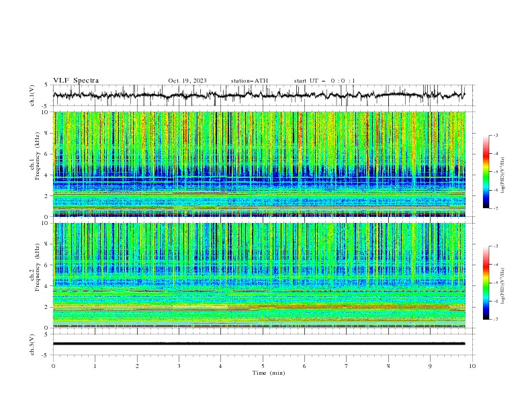Click inside the ch.2 spectrogram panel
Screen dimensions: 532x411
259,275
